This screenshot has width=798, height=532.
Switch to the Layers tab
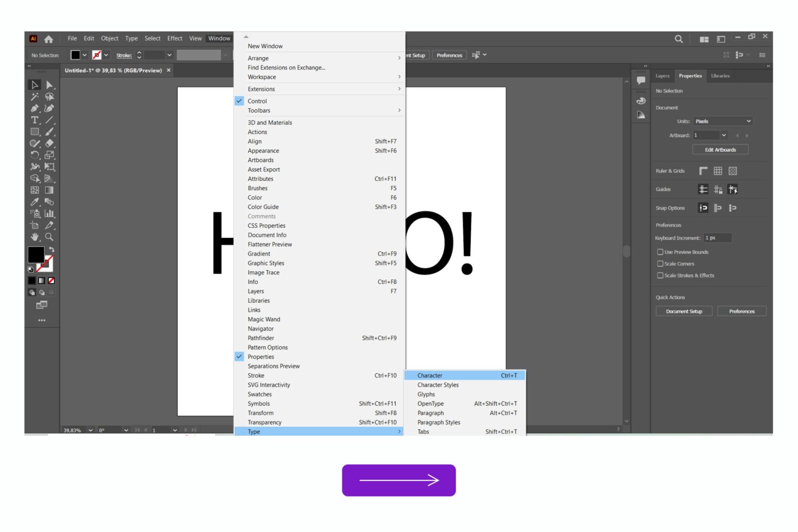pyautogui.click(x=662, y=76)
